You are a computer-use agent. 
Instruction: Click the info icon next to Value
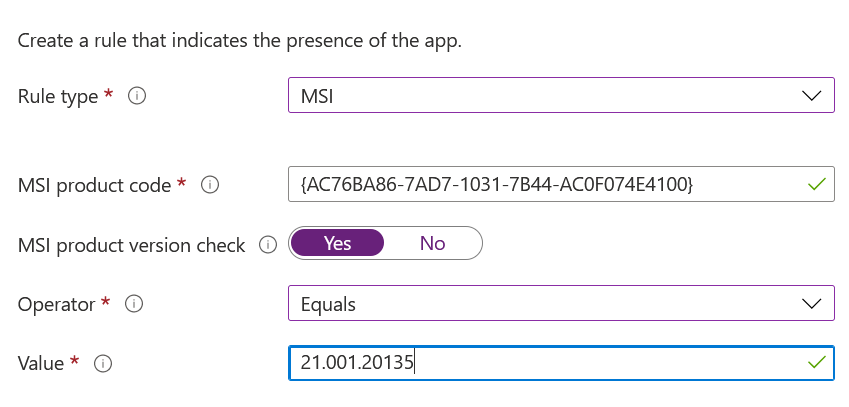102,364
